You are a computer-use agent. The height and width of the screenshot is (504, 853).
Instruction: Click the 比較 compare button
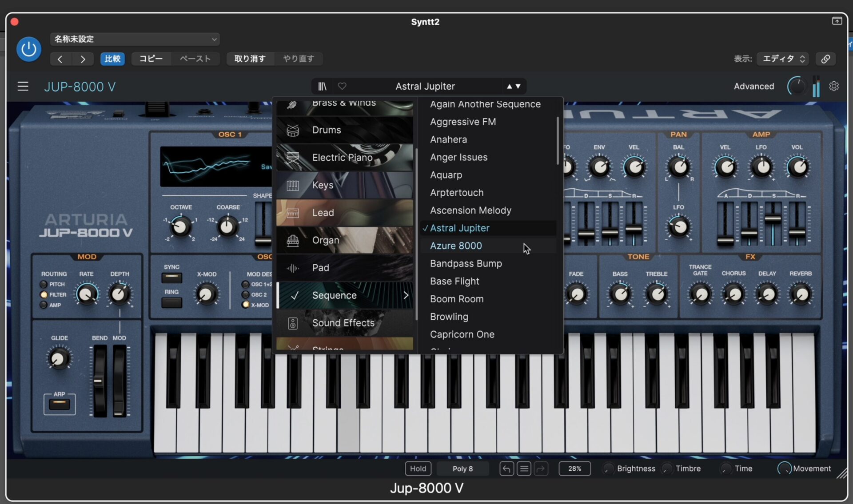pyautogui.click(x=112, y=59)
